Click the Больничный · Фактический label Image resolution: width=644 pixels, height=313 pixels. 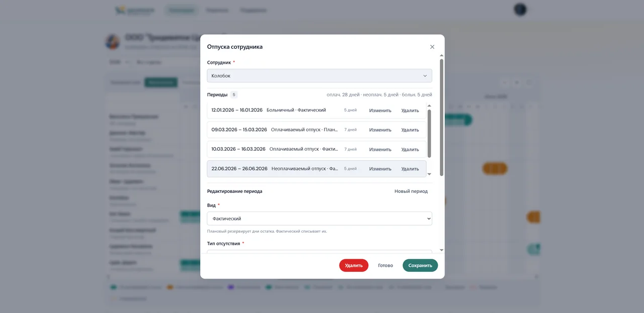[x=296, y=110]
